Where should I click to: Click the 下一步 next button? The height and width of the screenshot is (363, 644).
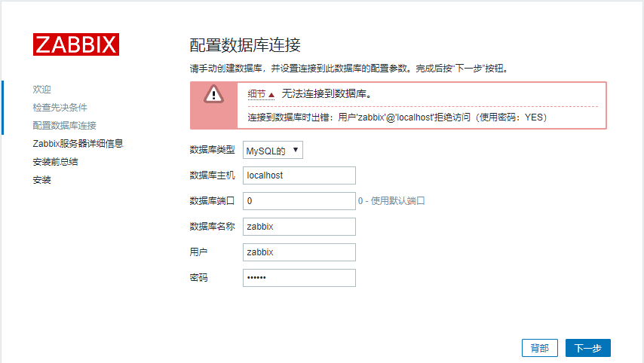(587, 348)
